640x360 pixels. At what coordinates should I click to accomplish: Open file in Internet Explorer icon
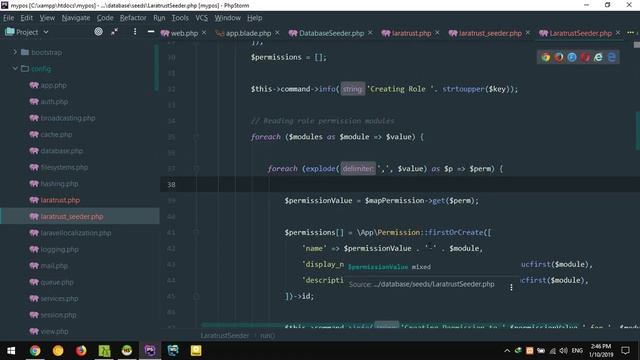(598, 57)
